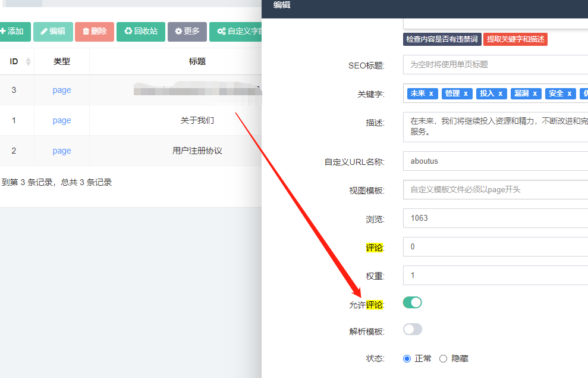Open the 回收站 recycle bin

coord(141,32)
